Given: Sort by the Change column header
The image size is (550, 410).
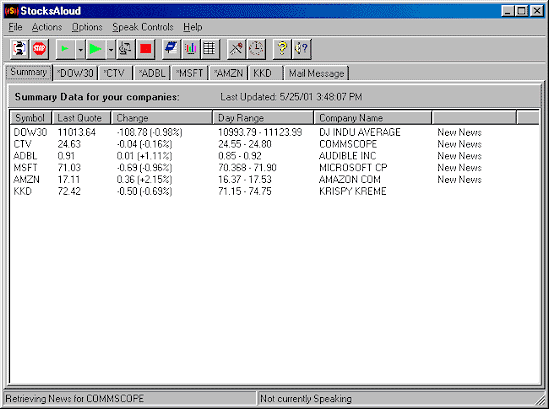Looking at the screenshot, I should pos(162,118).
